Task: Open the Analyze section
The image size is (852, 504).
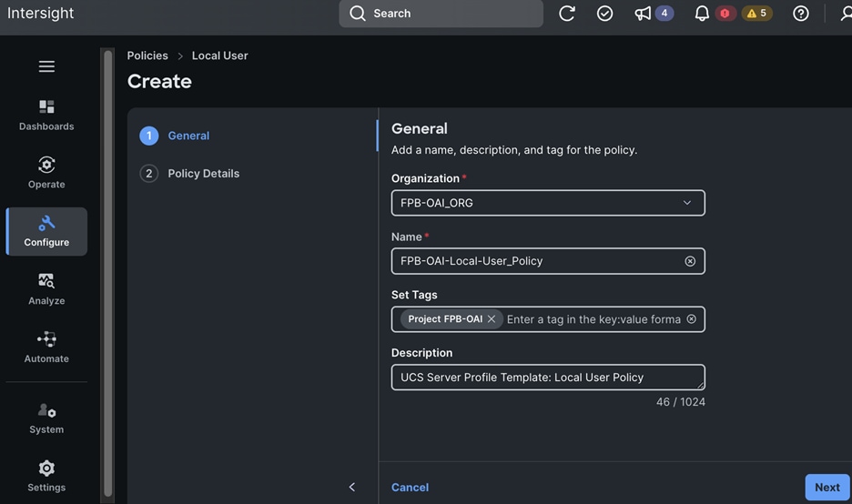Action: pos(46,289)
